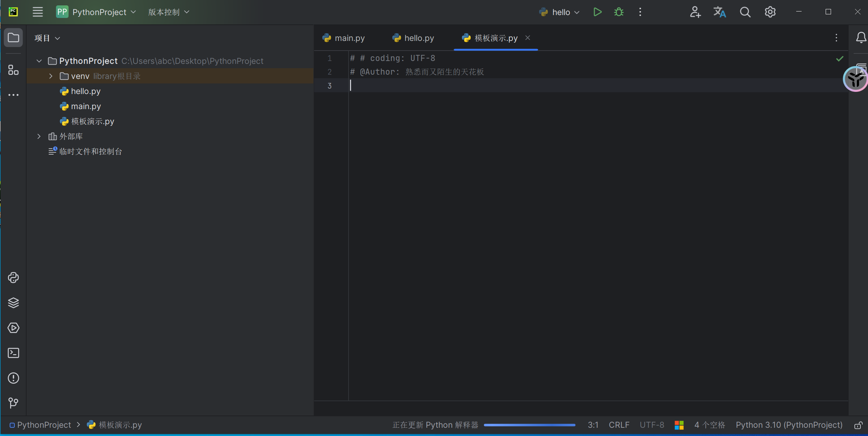Open the Python Packages layers icon
This screenshot has width=868, height=436.
[13, 303]
